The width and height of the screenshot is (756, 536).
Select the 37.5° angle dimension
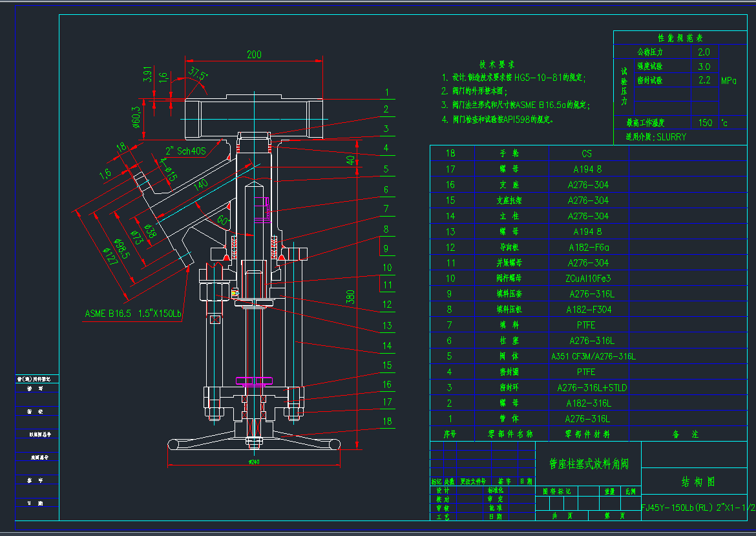tap(198, 74)
